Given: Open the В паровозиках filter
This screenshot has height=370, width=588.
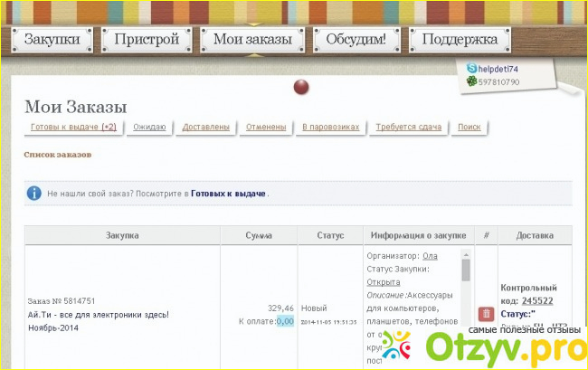Looking at the screenshot, I should 330,128.
